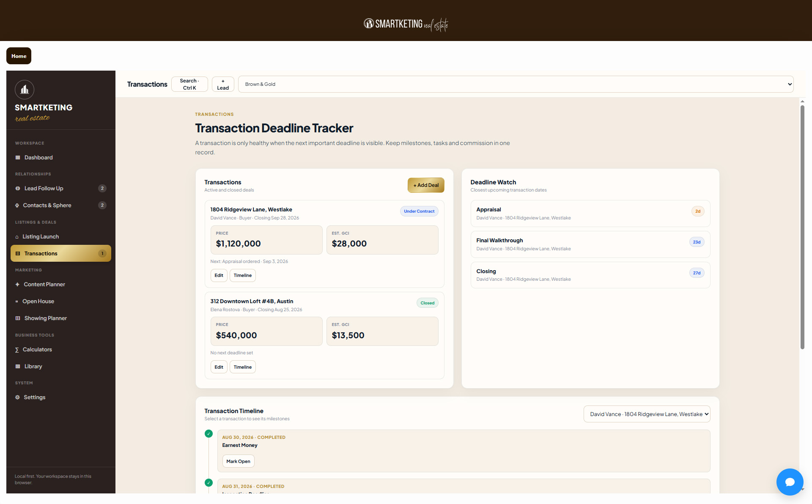Click the Listing Launch house icon
This screenshot has width=812, height=504.
point(17,237)
